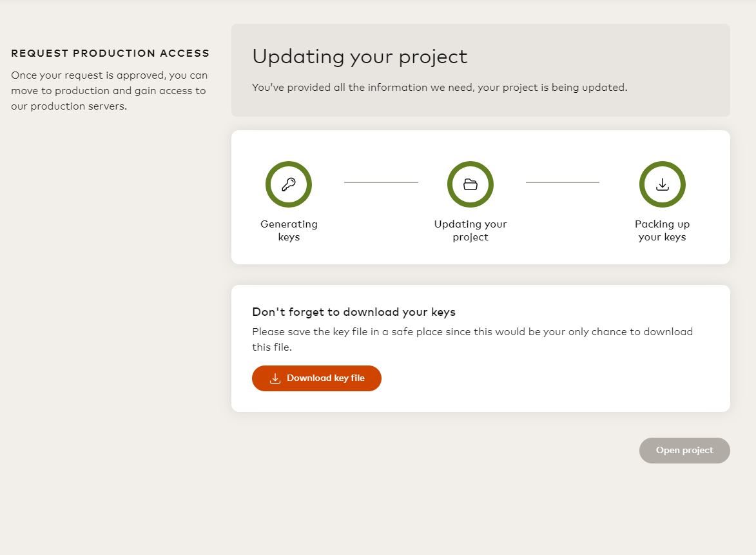Click the Packing up your keys download icon

tap(662, 184)
